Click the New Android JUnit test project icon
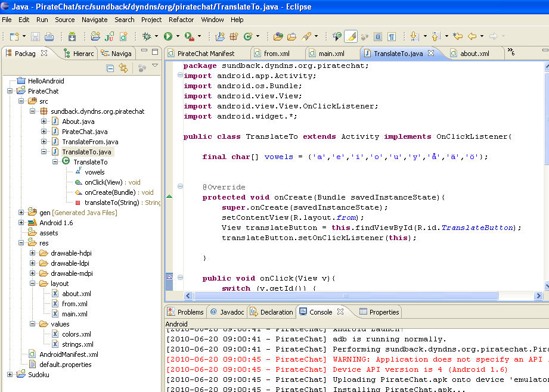 110,36
